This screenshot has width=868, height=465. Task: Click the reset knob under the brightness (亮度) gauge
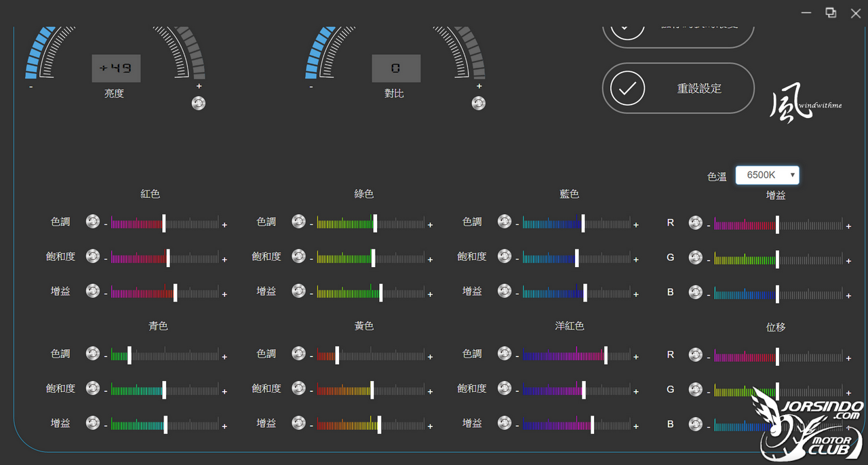(x=199, y=103)
